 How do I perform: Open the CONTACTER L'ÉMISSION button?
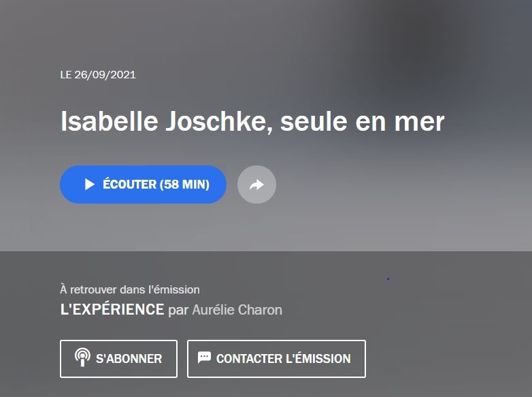tap(276, 359)
